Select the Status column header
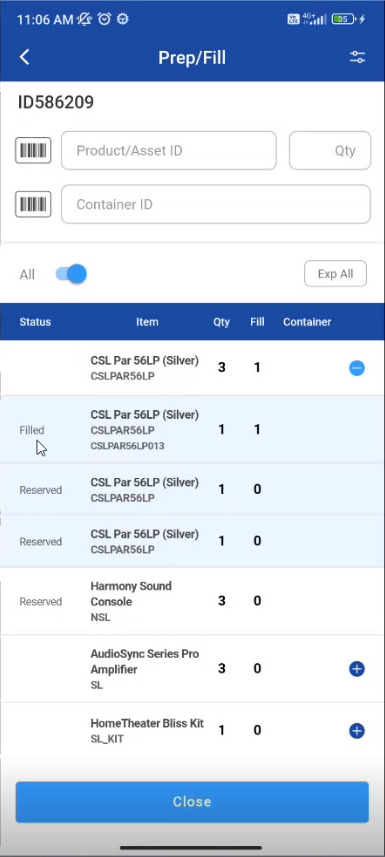This screenshot has height=857, width=385. pos(35,322)
